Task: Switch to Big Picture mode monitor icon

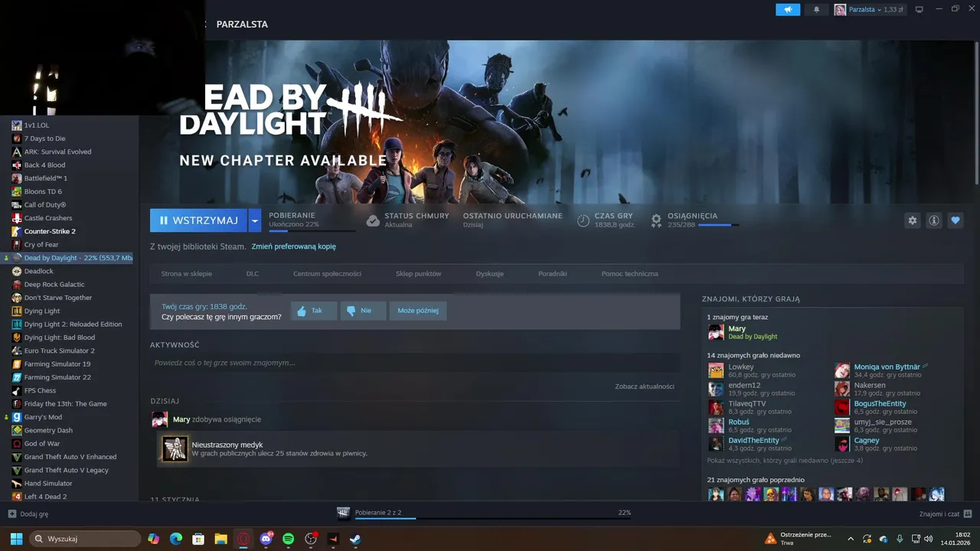Action: (920, 9)
